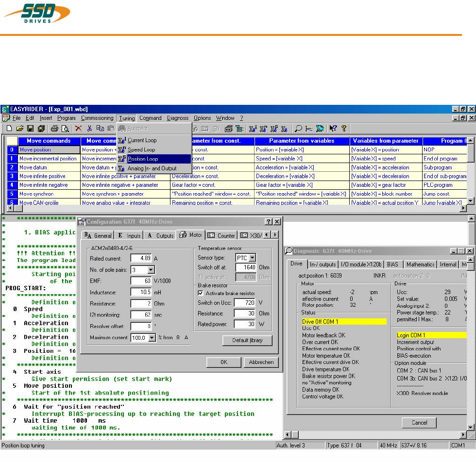Click the Print toolbar icon
476x462 pixels.
point(54,129)
